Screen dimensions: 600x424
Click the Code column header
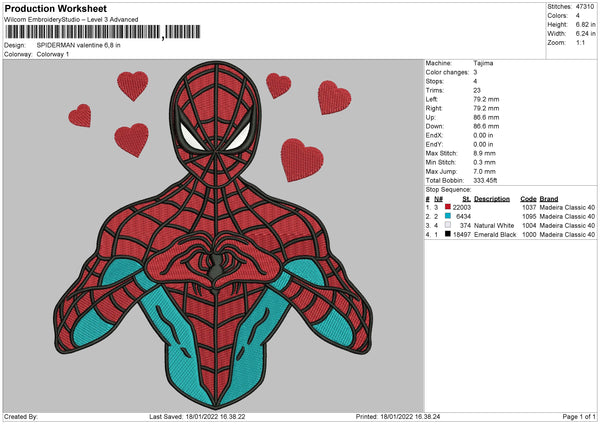pyautogui.click(x=528, y=198)
